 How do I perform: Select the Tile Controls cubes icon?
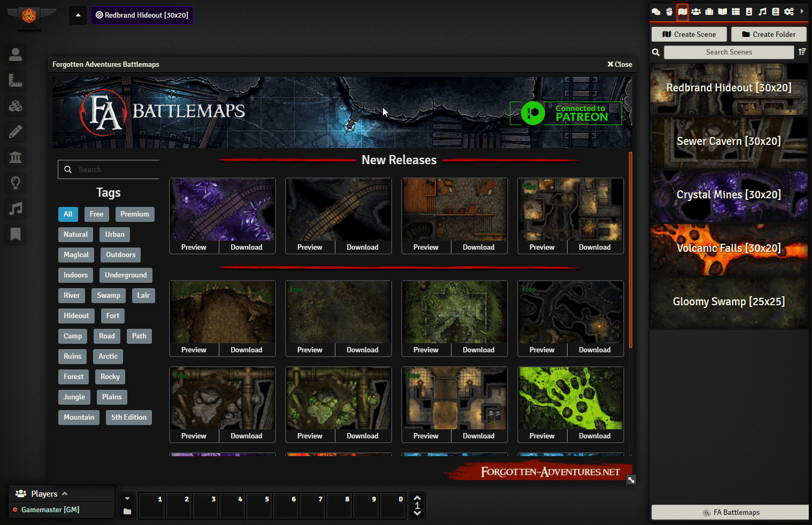click(x=16, y=106)
